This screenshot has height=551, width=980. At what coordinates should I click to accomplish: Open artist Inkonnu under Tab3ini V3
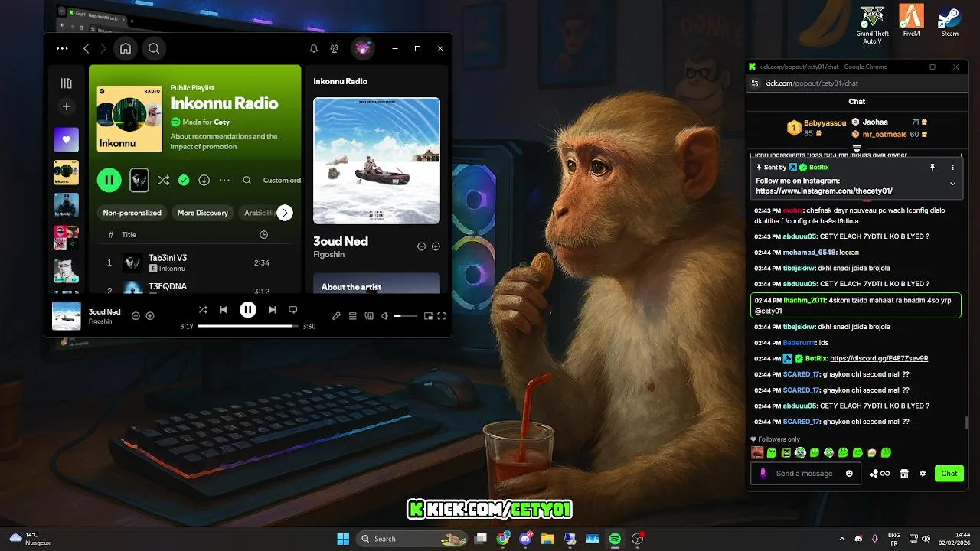click(172, 269)
